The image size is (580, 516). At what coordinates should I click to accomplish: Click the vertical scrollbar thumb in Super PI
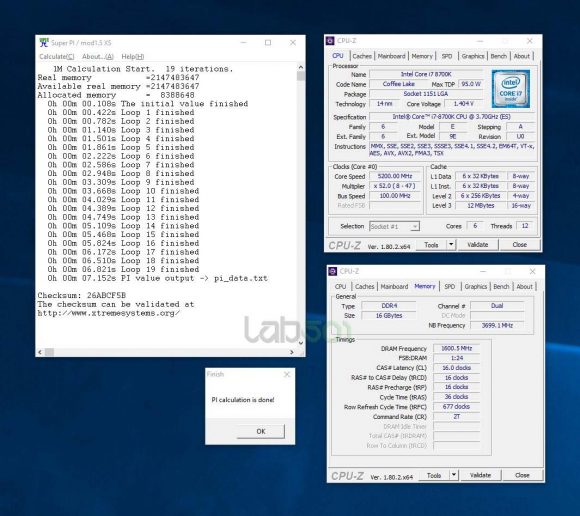[301, 76]
